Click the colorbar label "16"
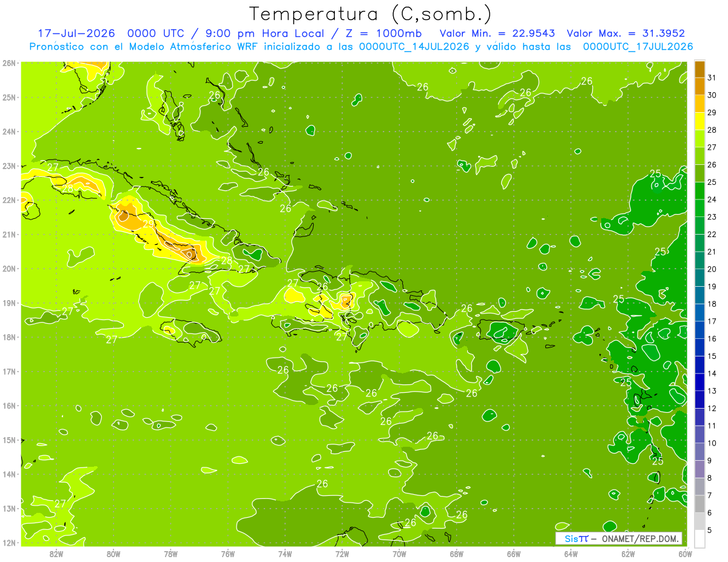This screenshot has width=728, height=562. tap(712, 339)
